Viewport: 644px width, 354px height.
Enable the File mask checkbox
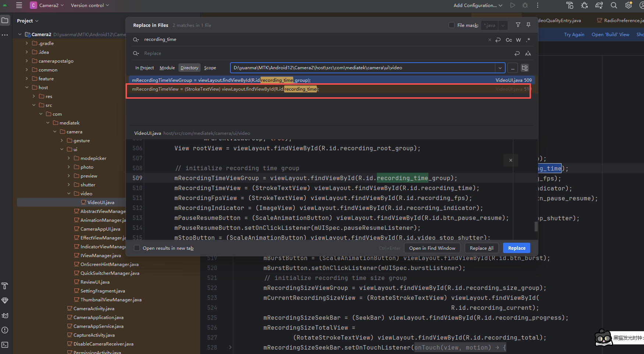[x=452, y=25]
